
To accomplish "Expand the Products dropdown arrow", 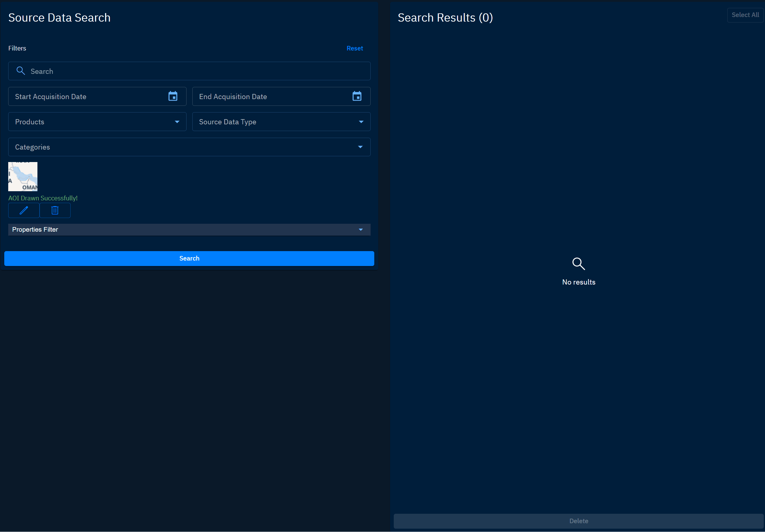I will point(177,122).
